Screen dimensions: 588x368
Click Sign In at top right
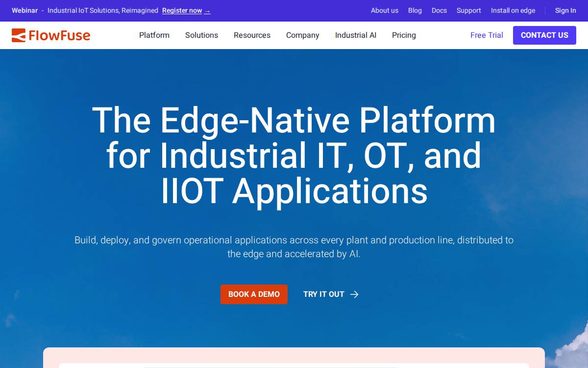565,10
